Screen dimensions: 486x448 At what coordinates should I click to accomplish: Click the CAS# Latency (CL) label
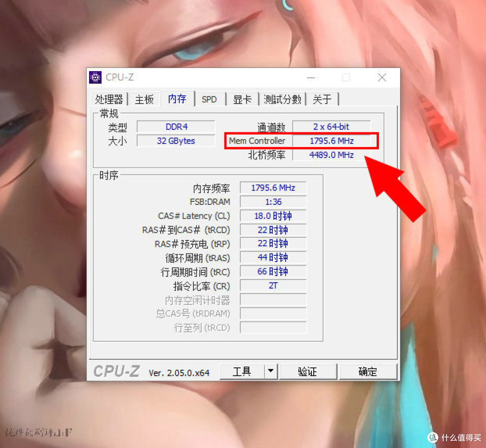(194, 216)
